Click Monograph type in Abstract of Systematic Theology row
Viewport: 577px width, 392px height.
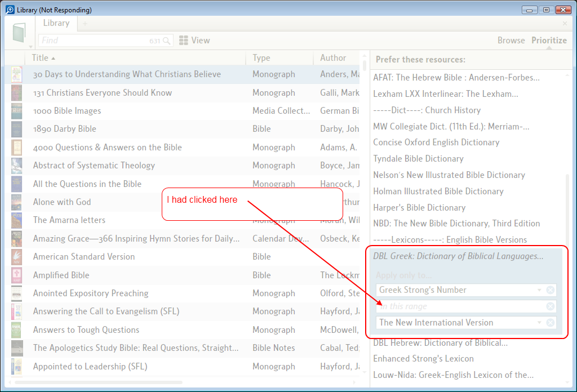(x=274, y=166)
